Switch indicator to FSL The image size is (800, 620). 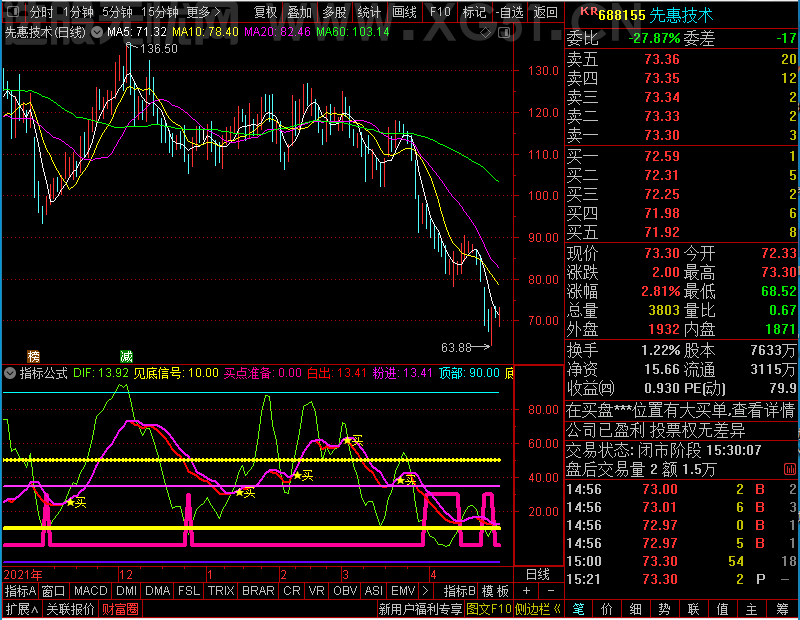189,591
